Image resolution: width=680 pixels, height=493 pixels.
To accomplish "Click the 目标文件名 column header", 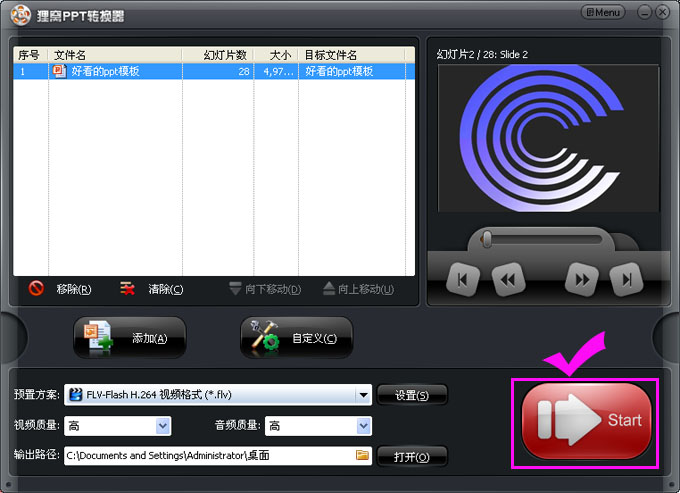I will point(352,55).
